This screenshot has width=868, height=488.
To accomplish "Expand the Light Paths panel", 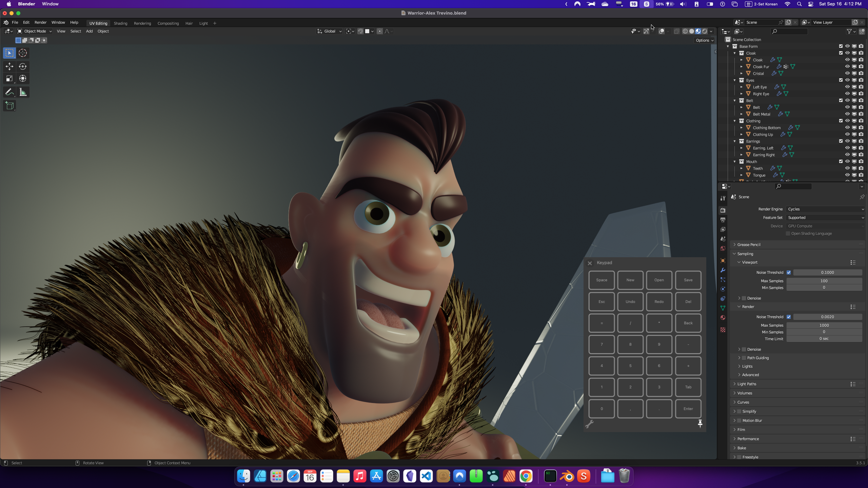I will coord(747,384).
